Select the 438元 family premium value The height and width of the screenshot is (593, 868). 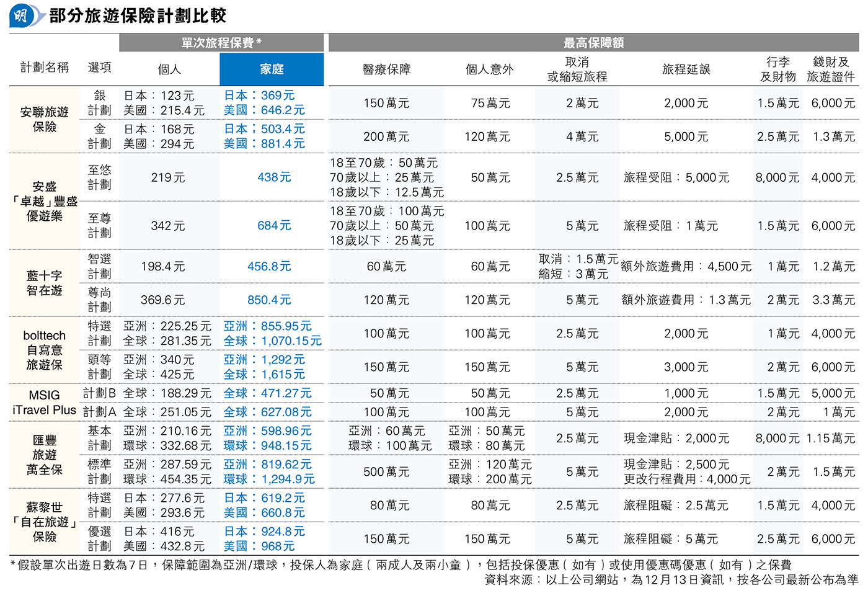click(x=274, y=177)
